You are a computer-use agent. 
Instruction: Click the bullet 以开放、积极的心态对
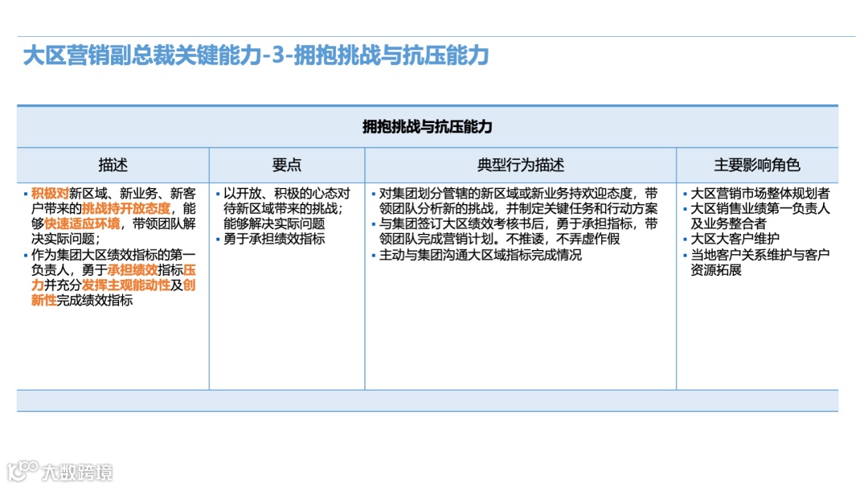[287, 193]
